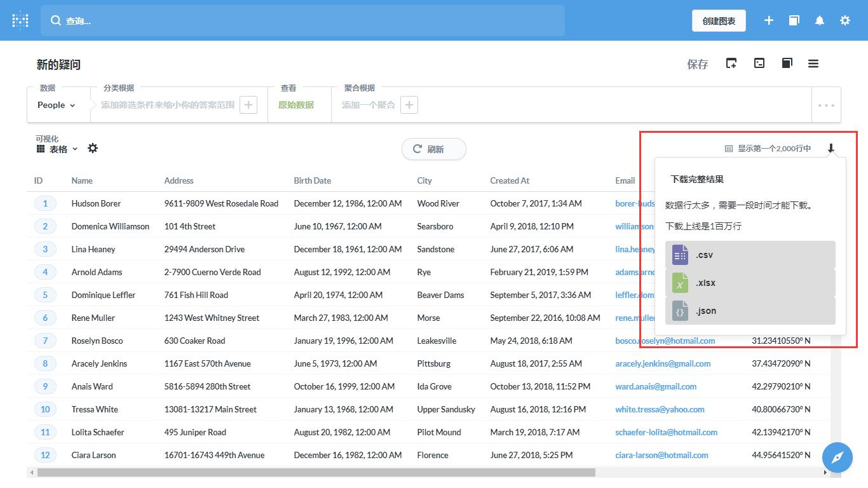
Task: Click the download results arrow icon
Action: click(x=831, y=148)
